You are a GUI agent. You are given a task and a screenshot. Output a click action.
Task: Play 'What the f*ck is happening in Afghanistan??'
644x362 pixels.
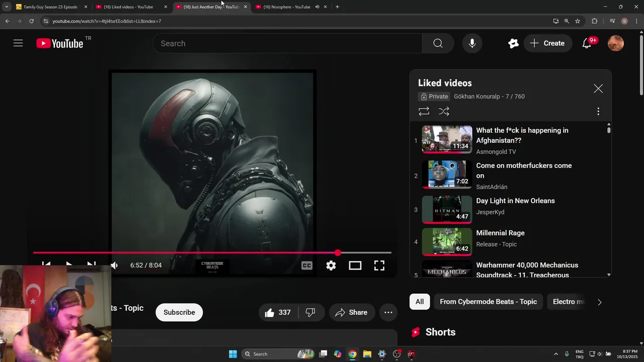pos(522,135)
